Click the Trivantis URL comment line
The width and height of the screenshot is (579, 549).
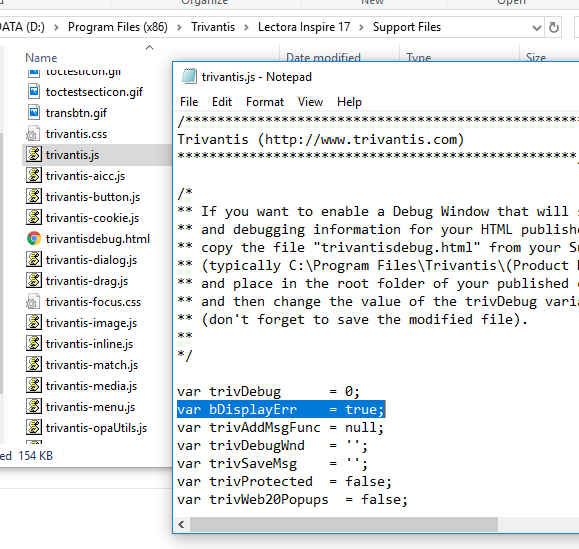click(x=321, y=140)
